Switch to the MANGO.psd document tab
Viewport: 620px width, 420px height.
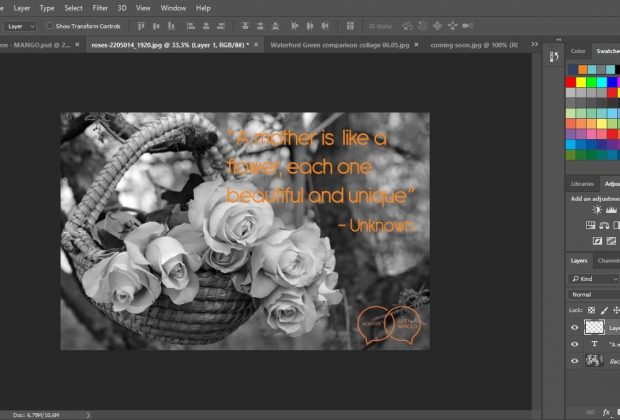point(39,45)
